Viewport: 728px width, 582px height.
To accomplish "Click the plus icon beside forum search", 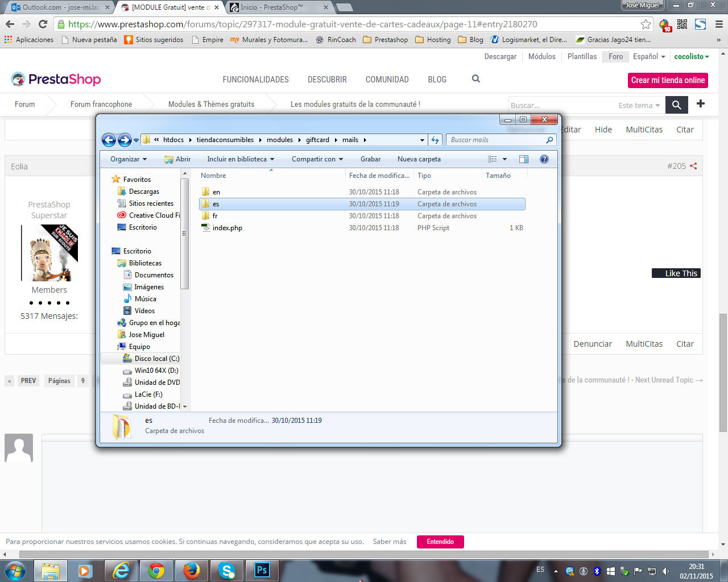I will pyautogui.click(x=701, y=103).
